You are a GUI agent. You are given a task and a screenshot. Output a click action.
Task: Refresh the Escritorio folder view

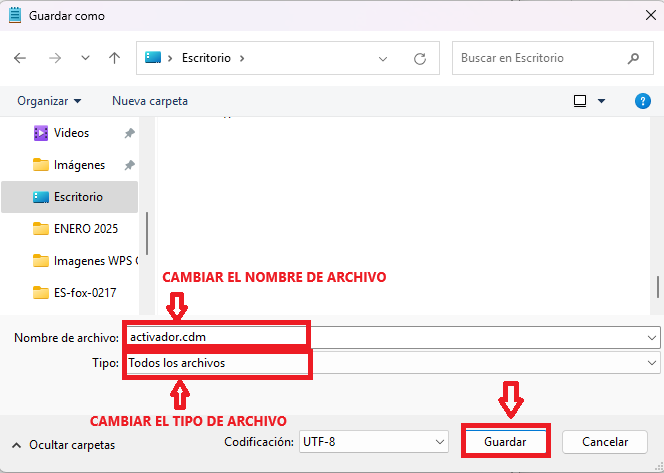point(420,58)
